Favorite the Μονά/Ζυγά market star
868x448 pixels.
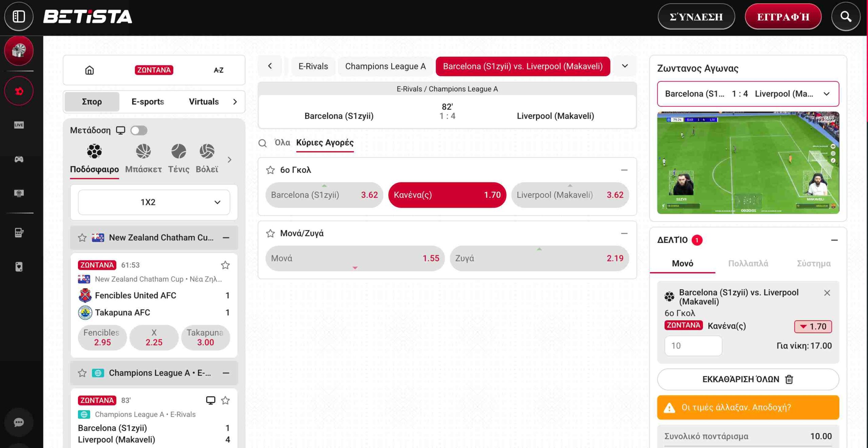pyautogui.click(x=270, y=233)
